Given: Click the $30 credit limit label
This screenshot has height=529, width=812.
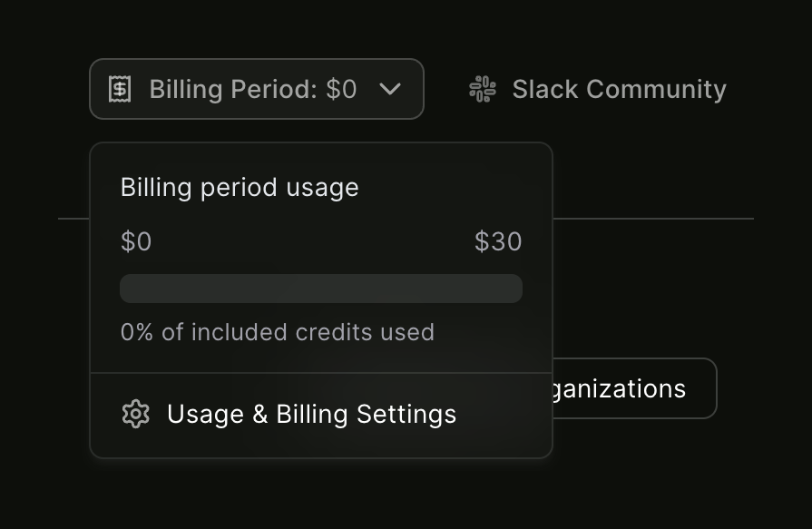Looking at the screenshot, I should (x=498, y=241).
